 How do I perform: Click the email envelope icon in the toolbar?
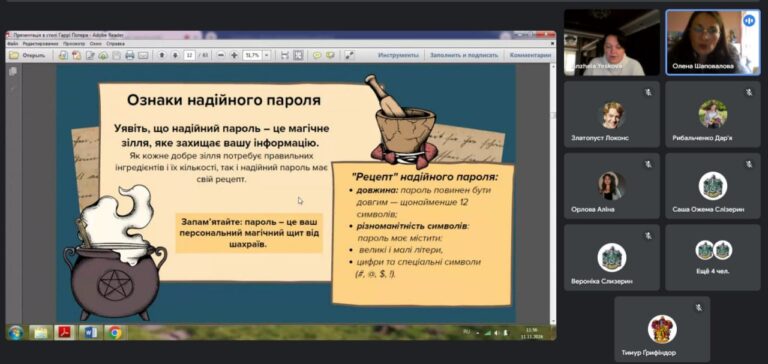tap(143, 55)
